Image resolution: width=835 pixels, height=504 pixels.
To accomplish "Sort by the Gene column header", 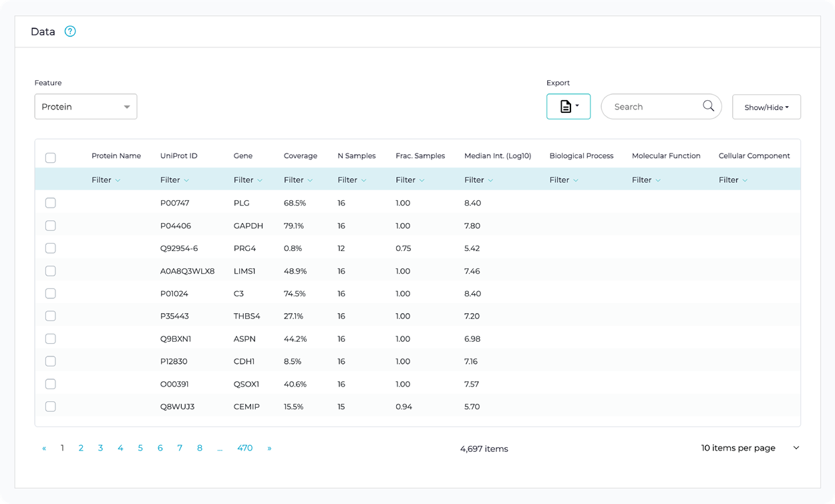I will coord(243,156).
